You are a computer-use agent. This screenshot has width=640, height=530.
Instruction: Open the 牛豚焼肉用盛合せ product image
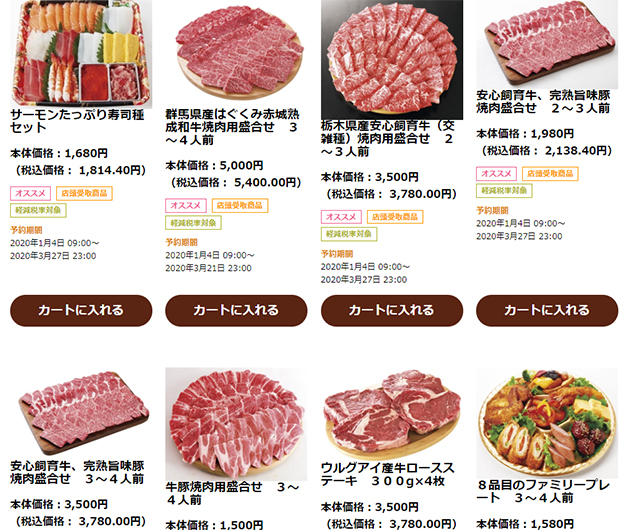[x=236, y=424]
